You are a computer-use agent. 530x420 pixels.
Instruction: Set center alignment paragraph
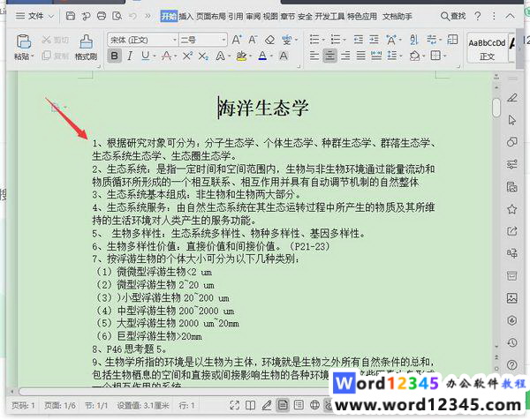coord(329,56)
